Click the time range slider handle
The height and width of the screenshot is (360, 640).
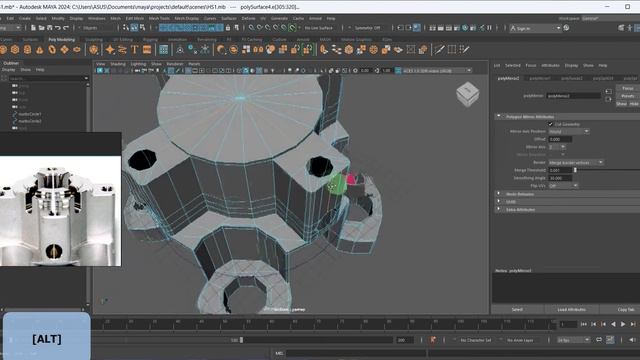pos(241,340)
